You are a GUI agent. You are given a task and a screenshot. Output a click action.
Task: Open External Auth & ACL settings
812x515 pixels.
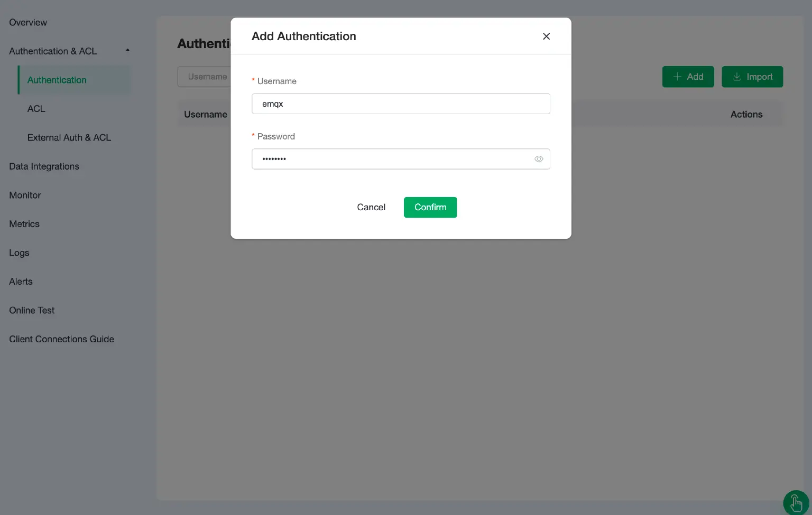[x=69, y=137]
